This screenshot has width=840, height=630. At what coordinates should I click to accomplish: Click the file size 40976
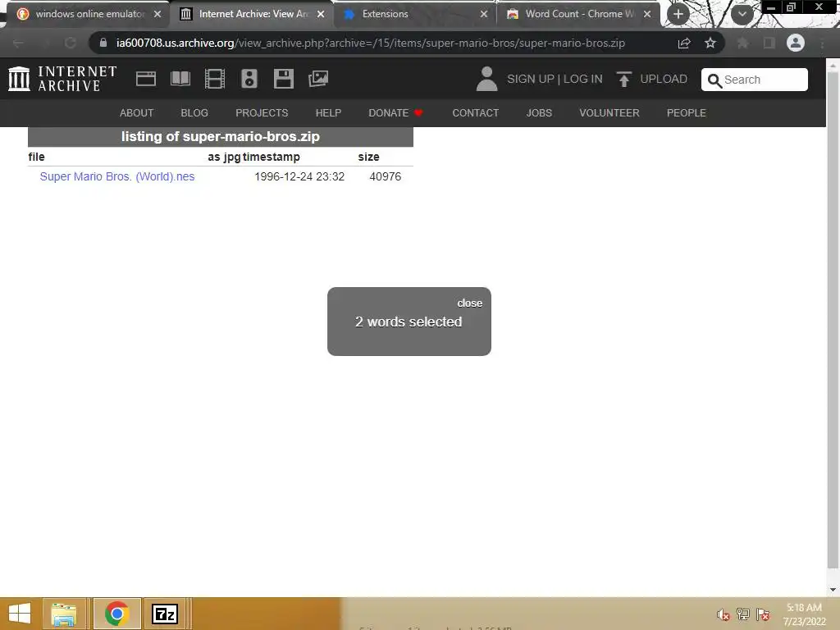[x=386, y=176]
